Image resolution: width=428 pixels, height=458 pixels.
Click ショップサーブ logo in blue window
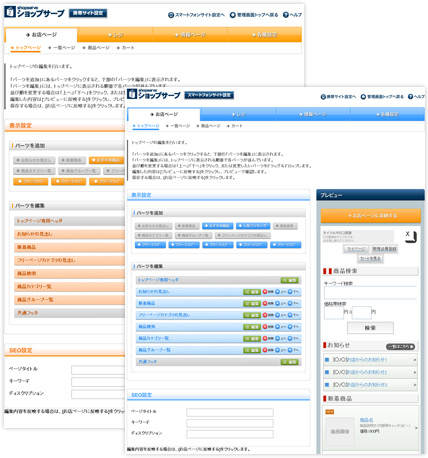tap(154, 94)
